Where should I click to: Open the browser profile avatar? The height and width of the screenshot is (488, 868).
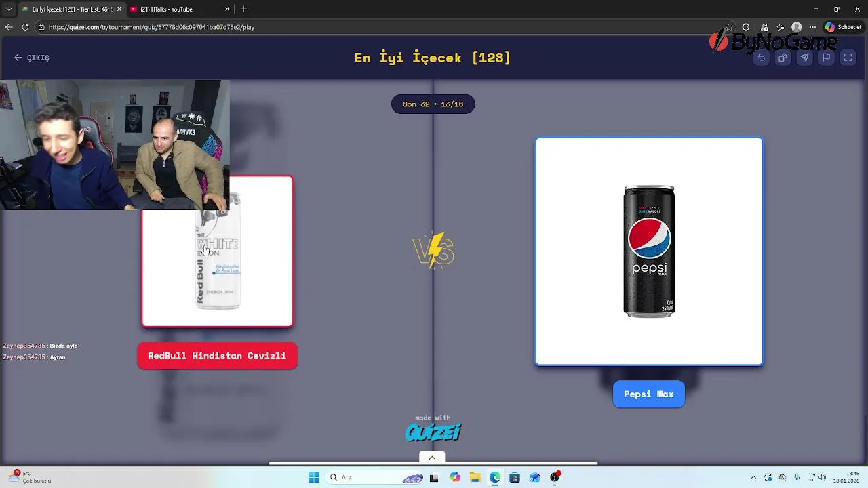tap(797, 27)
